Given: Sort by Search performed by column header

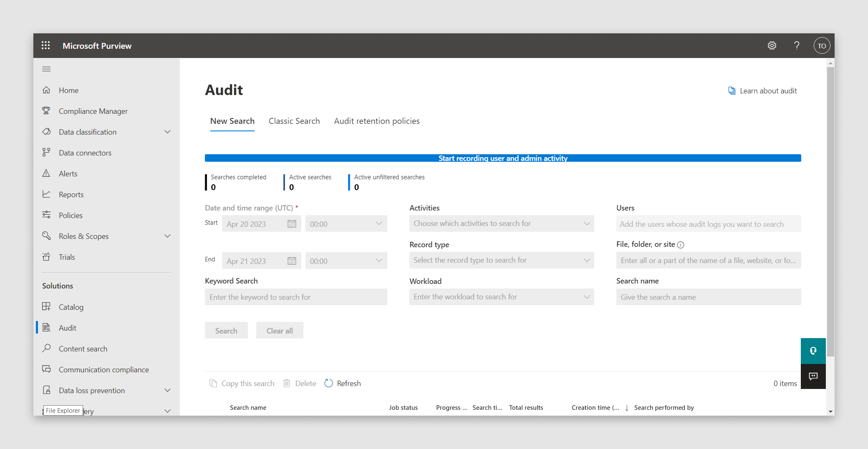Looking at the screenshot, I should pyautogui.click(x=664, y=408).
